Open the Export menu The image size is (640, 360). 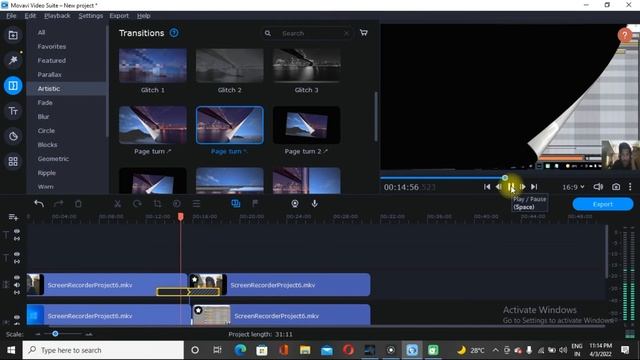pyautogui.click(x=119, y=16)
